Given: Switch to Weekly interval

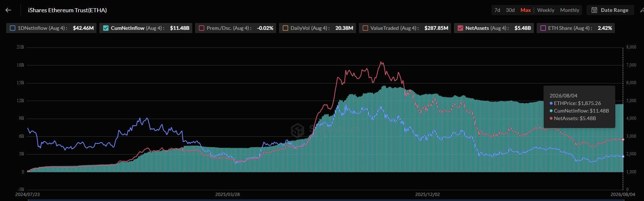Looking at the screenshot, I should tap(546, 10).
